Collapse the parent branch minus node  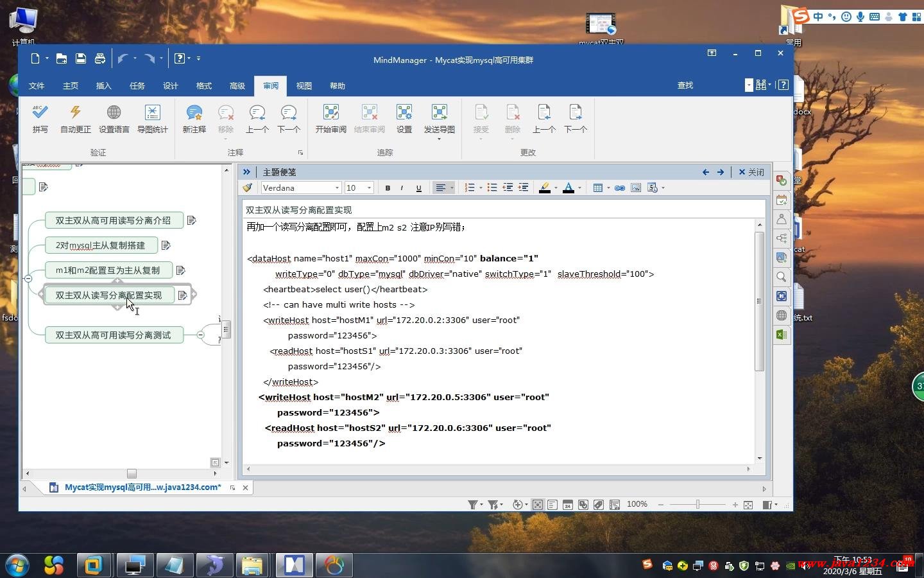tap(28, 279)
